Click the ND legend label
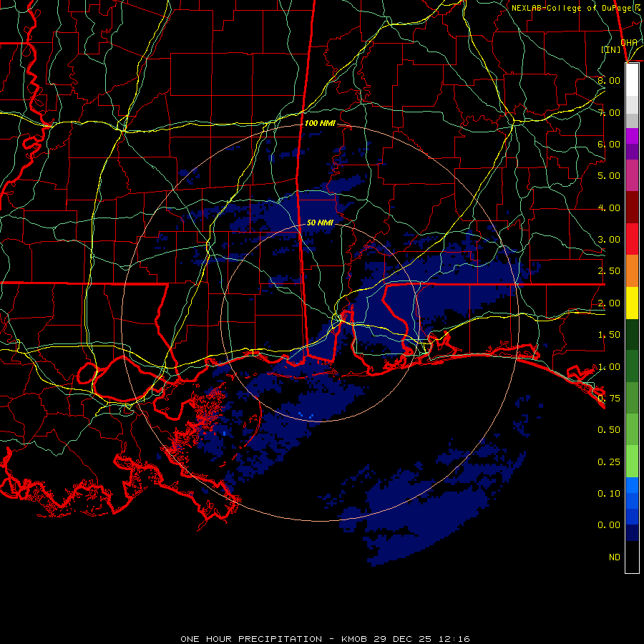This screenshot has height=644, width=644. coord(615,557)
